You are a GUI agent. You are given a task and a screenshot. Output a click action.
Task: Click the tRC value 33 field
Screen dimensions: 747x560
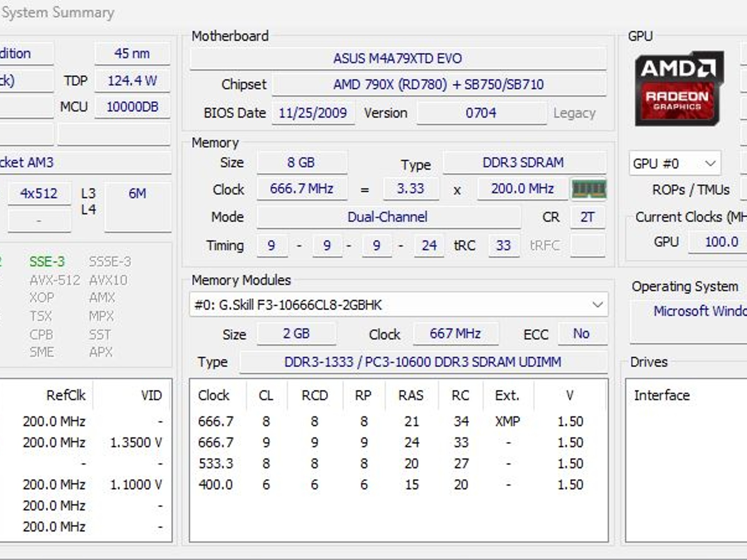coord(504,246)
